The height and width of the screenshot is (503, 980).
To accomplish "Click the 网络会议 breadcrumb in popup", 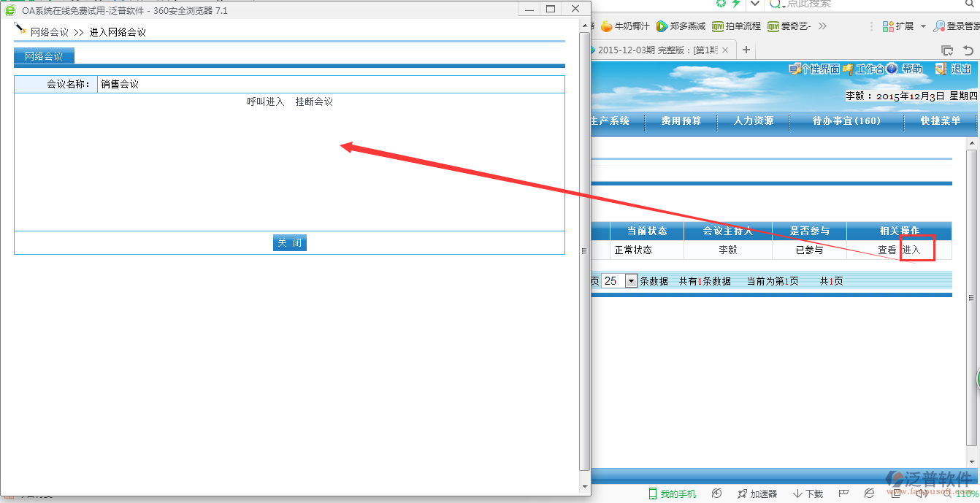I will tap(50, 32).
